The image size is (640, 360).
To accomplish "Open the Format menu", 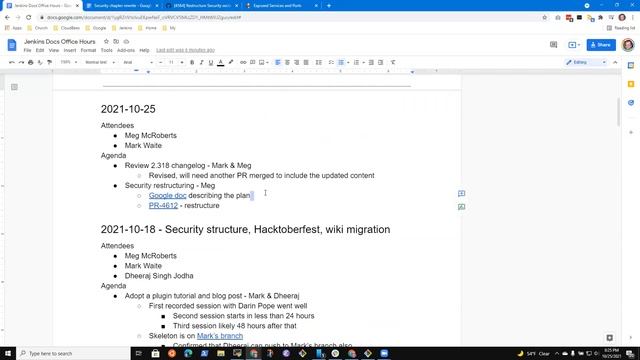I will coord(88,50).
